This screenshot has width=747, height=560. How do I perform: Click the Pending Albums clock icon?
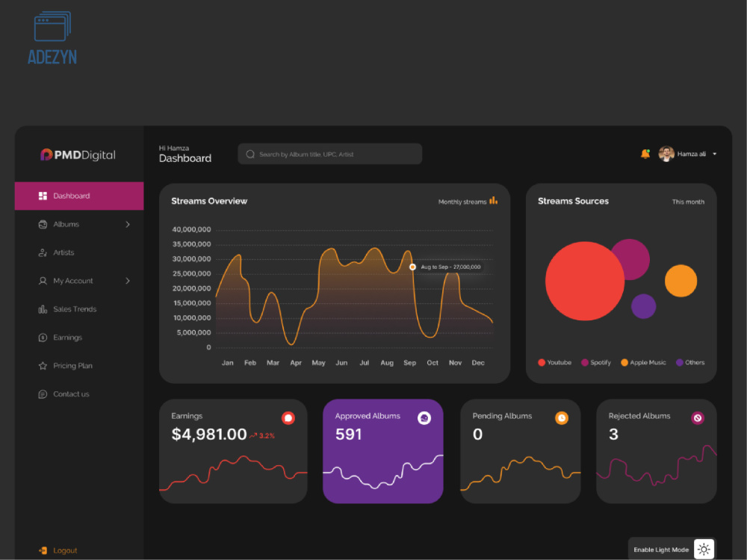(562, 418)
